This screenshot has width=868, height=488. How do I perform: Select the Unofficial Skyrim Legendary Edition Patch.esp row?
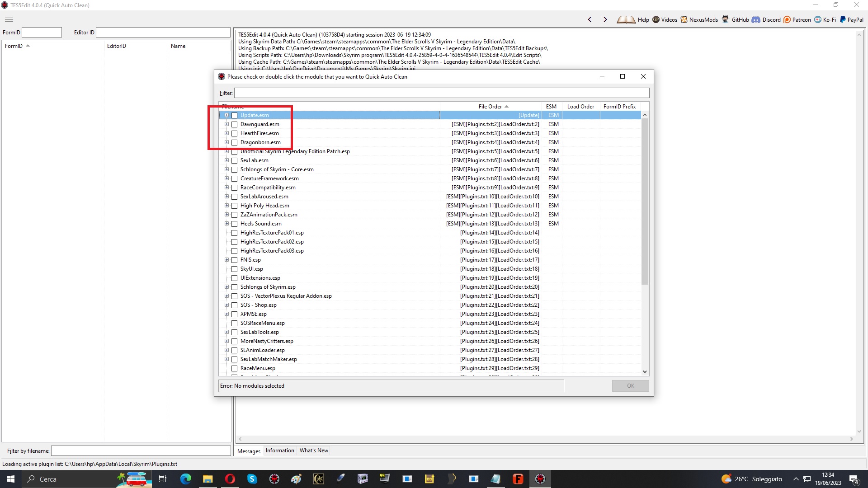[430, 151]
